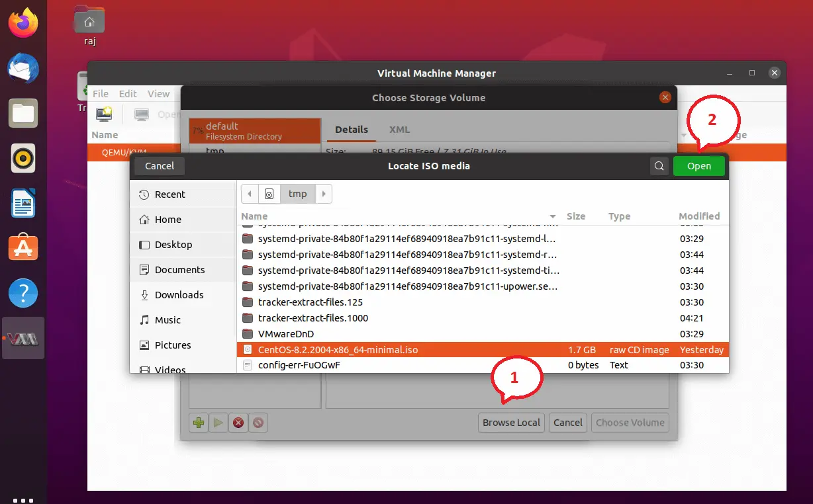
Task: Select the tracker-extract-files.125 folder
Action: (x=483, y=302)
